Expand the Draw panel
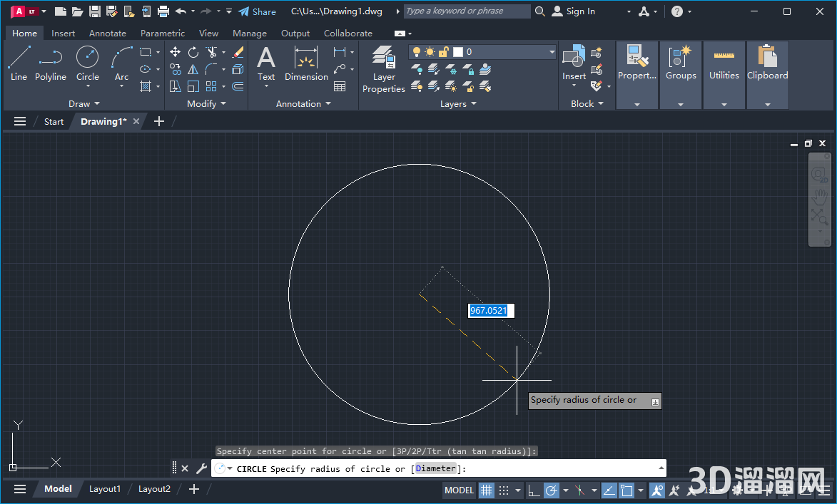The height and width of the screenshot is (504, 837). point(83,103)
